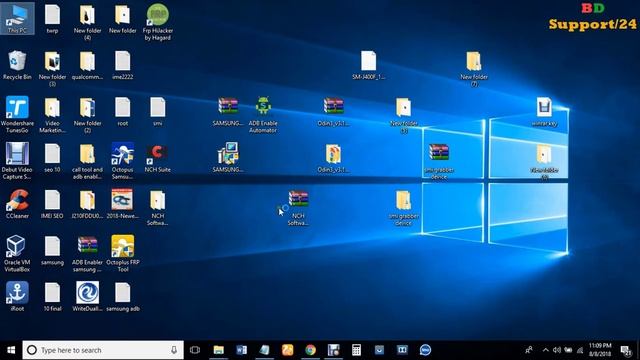The height and width of the screenshot is (360, 640).
Task: Select the New folder (2) icon
Action: 87,115
